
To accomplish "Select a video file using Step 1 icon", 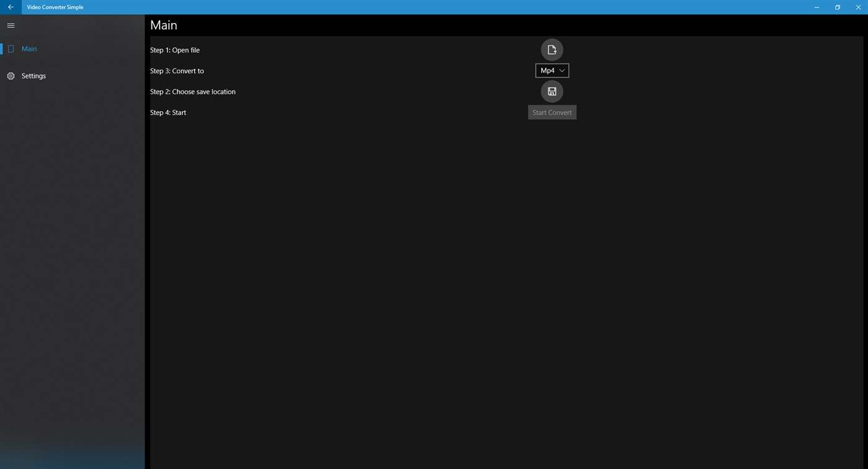I will click(x=552, y=50).
